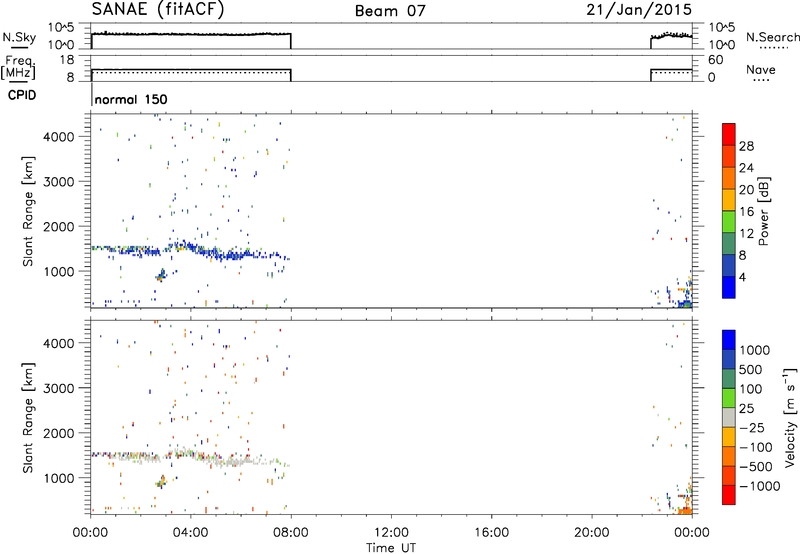Click the red top segment of the power colorbar
800x554 pixels.
(x=729, y=134)
